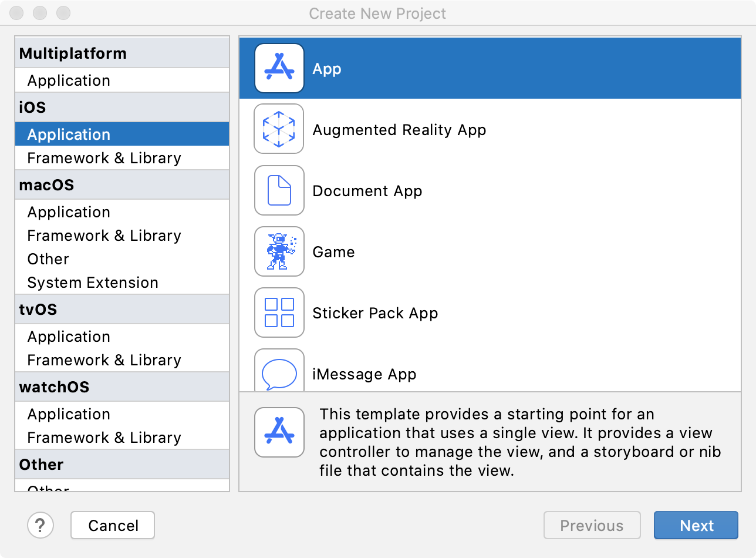Select Other under macOS
Image resolution: width=756 pixels, height=558 pixels.
click(122, 259)
